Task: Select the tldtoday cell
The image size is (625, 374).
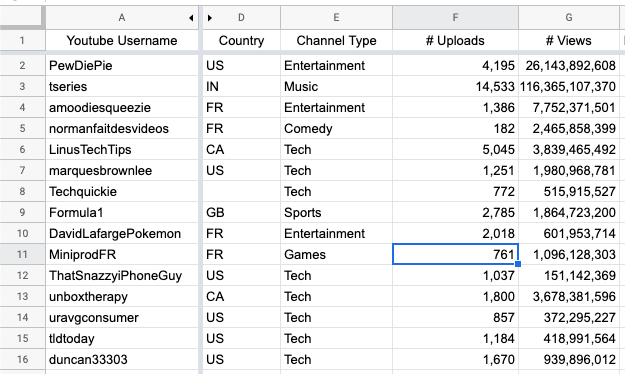Action: [122, 339]
